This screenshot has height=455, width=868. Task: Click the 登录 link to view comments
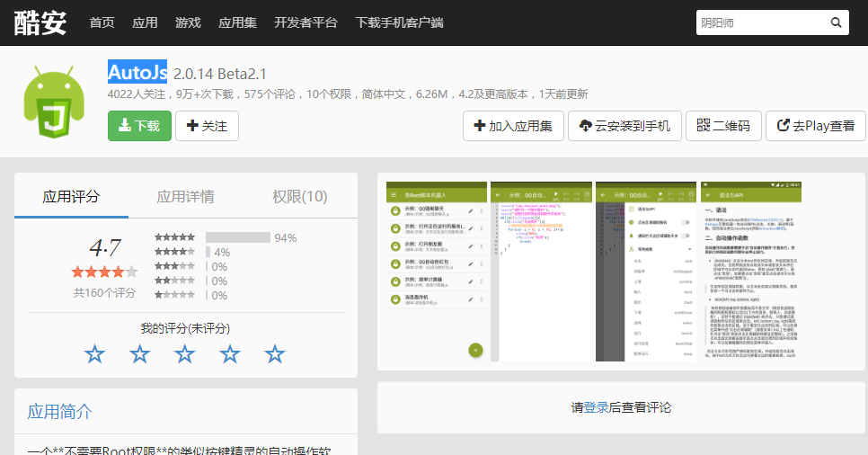point(596,407)
